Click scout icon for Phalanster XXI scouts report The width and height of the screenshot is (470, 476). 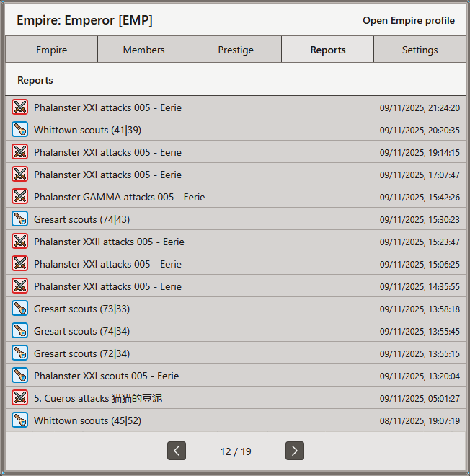pos(20,375)
